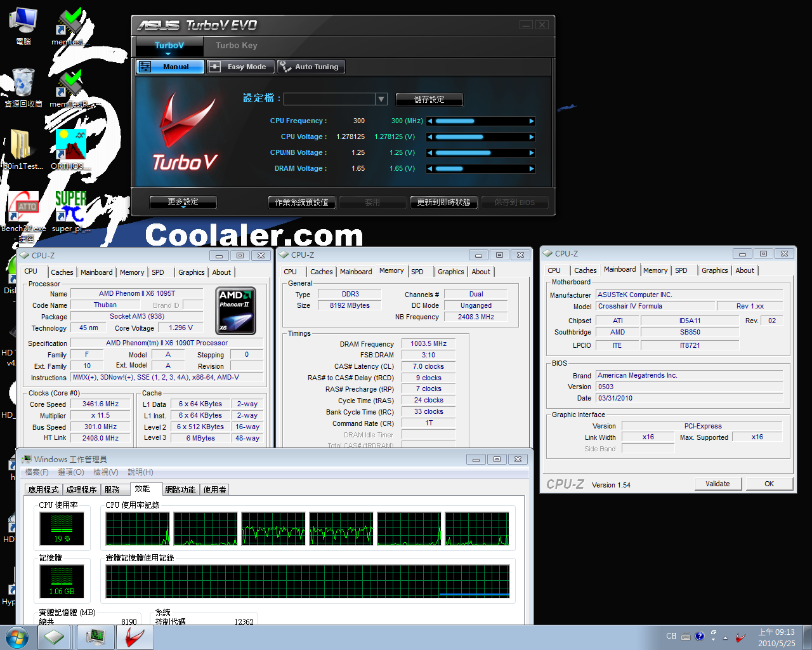
Task: Open About tab in the left CPU-Z window
Action: pos(221,272)
